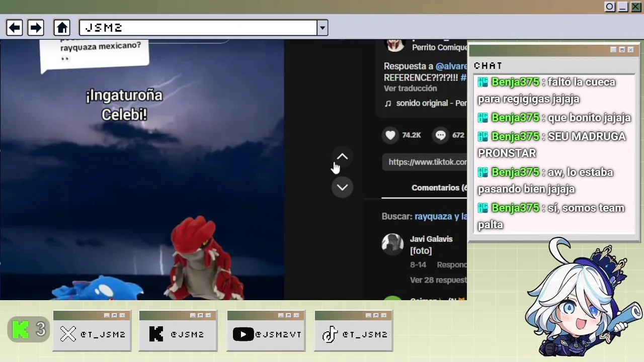Screen dimensions: 644x362
Task: Click the X logo in @T_JSMZ panel
Action: (x=68, y=334)
